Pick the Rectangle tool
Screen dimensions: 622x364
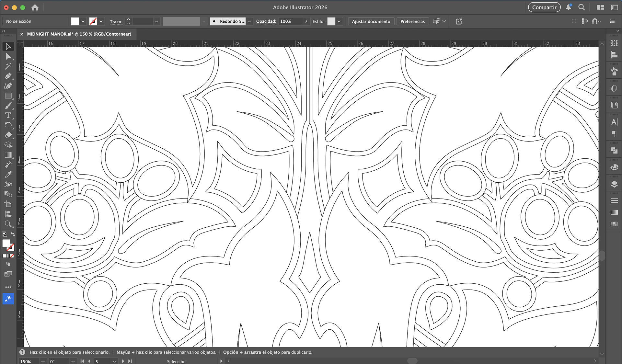[x=8, y=96]
